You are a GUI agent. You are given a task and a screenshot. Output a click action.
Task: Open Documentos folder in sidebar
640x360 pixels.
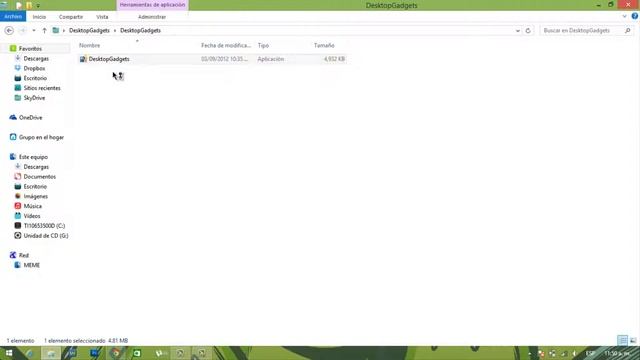pyautogui.click(x=40, y=177)
